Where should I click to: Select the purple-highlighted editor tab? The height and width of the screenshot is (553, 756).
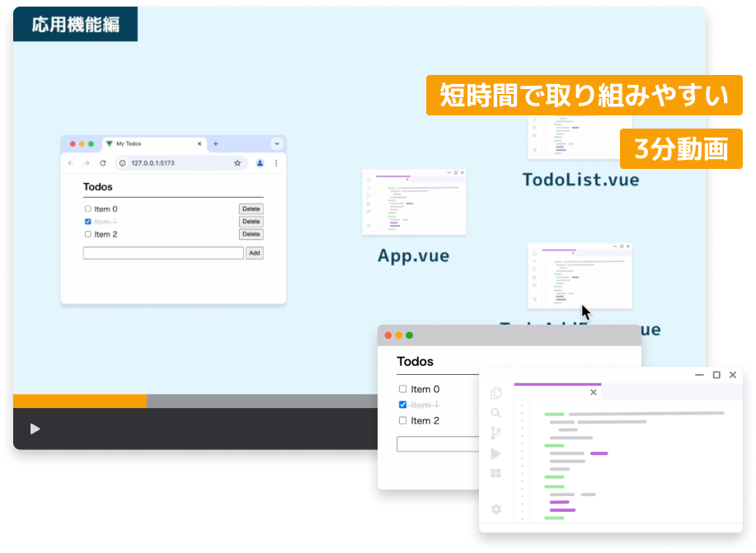pyautogui.click(x=557, y=391)
